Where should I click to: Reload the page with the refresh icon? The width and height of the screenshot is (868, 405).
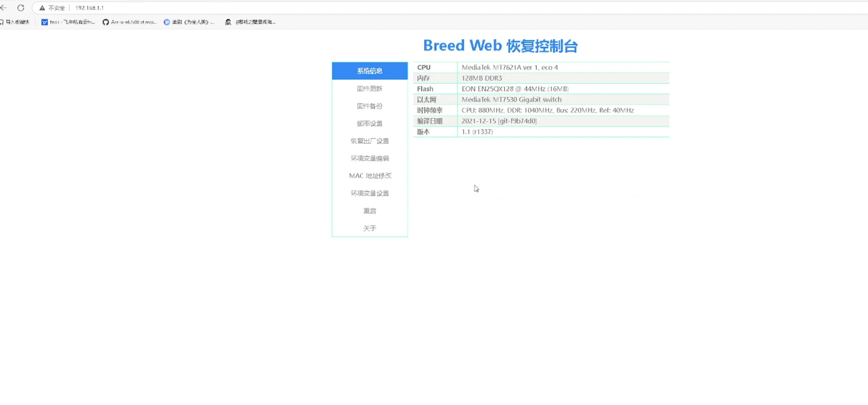coord(21,8)
